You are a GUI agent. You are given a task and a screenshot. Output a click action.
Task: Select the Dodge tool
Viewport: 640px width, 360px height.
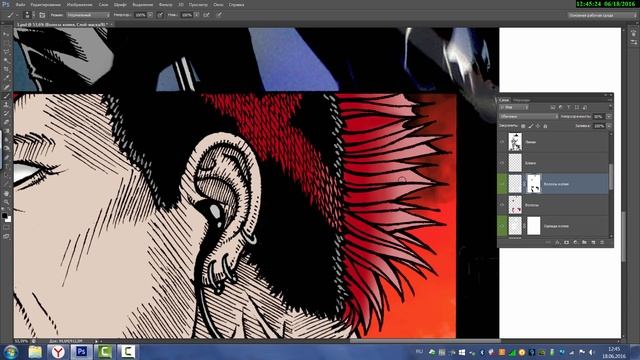tap(6, 148)
